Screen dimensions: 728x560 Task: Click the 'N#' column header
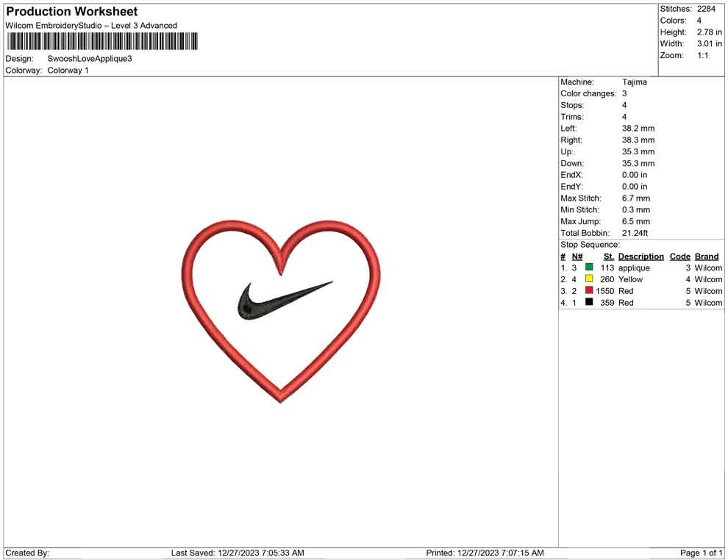pyautogui.click(x=577, y=256)
